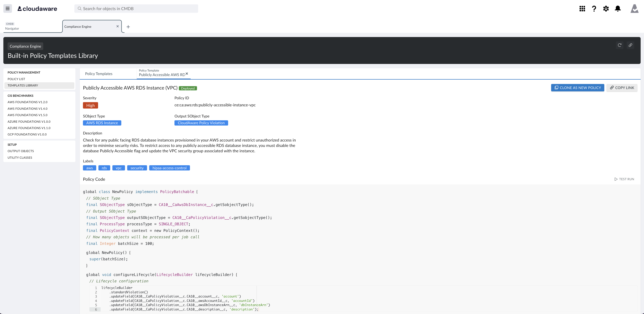
Task: Open the user profile avatar
Action: [635, 9]
